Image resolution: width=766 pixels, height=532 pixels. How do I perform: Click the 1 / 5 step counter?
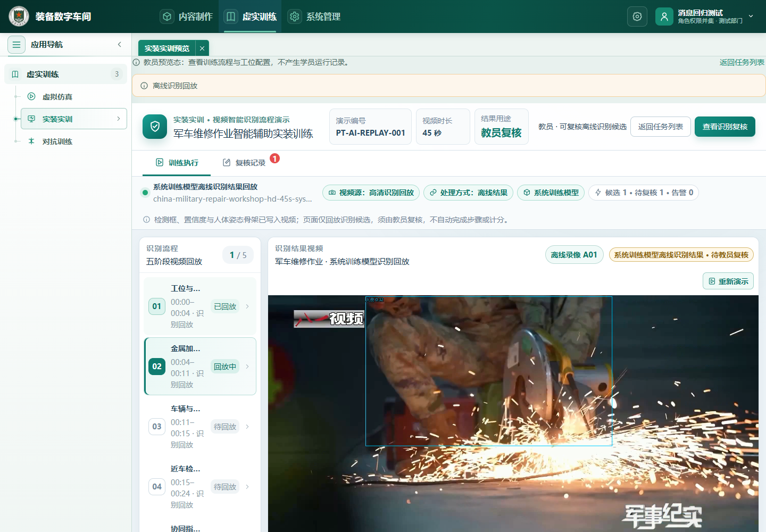tap(238, 255)
